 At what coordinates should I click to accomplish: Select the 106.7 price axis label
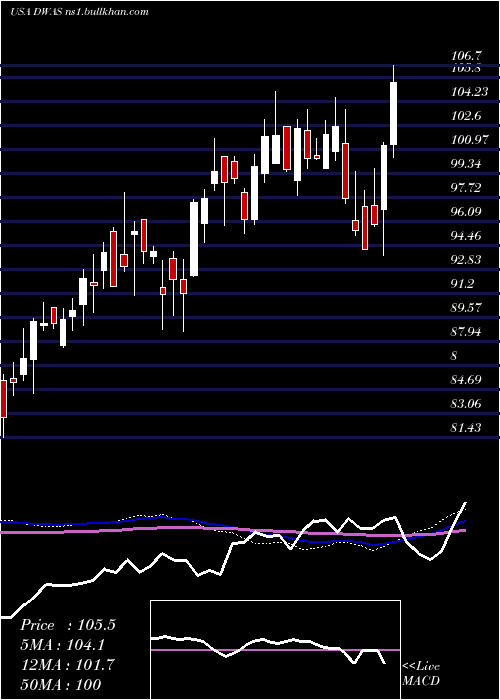(466, 56)
